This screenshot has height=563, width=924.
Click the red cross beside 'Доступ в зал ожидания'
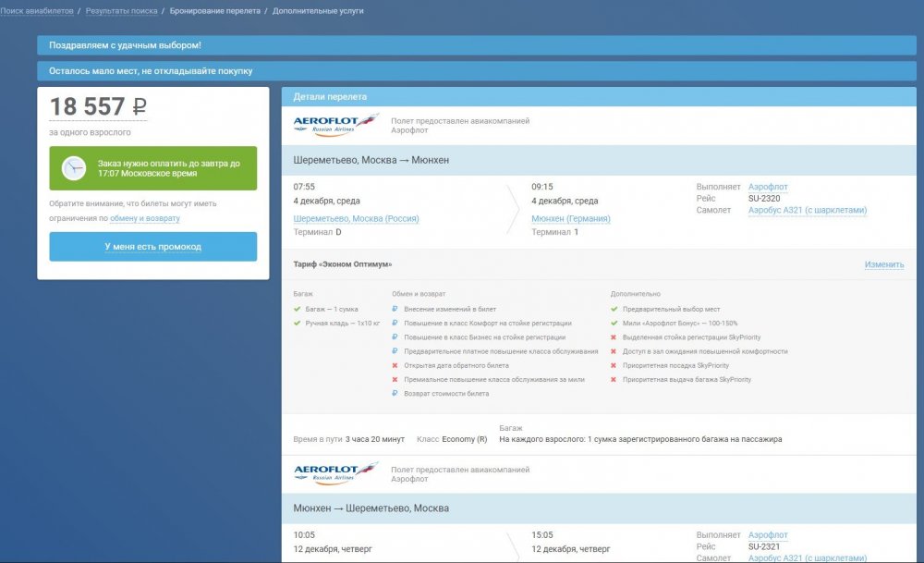[614, 351]
